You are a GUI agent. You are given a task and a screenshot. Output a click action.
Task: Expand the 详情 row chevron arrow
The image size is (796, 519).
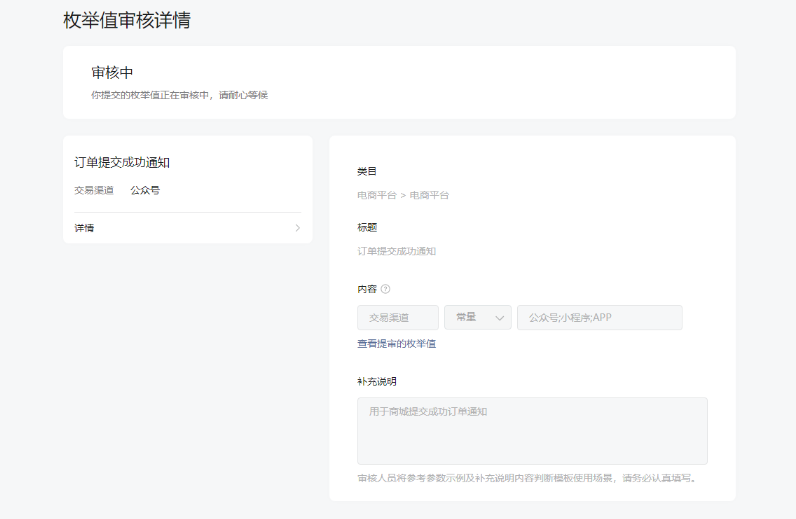[x=297, y=228]
